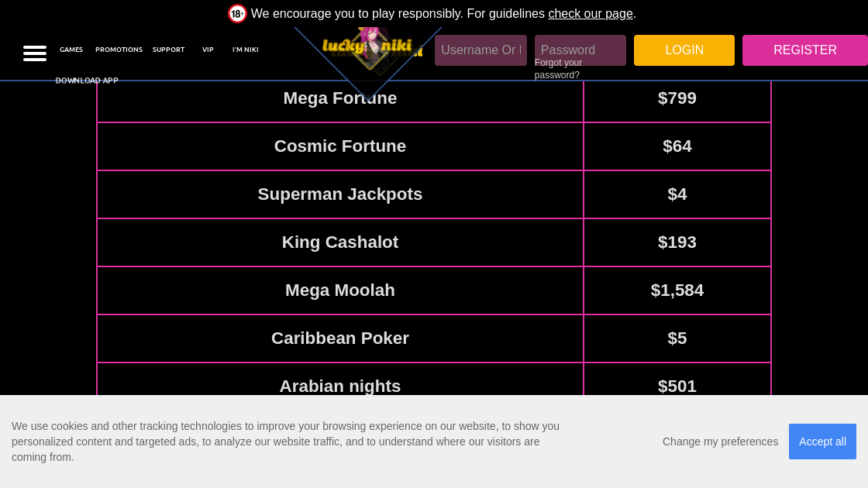Viewport: 868px width, 488px height.
Task: Open the Forgot your password link
Action: (558, 69)
